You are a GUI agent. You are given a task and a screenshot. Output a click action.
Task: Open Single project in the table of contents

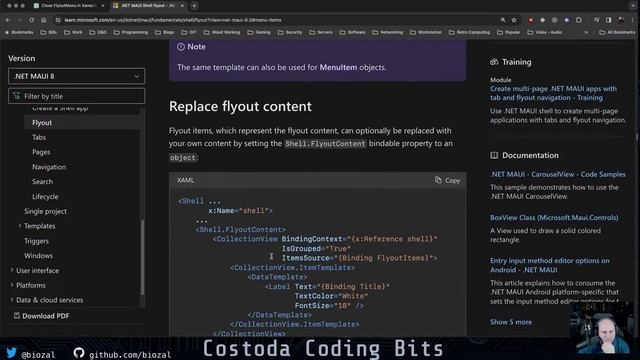(45, 211)
